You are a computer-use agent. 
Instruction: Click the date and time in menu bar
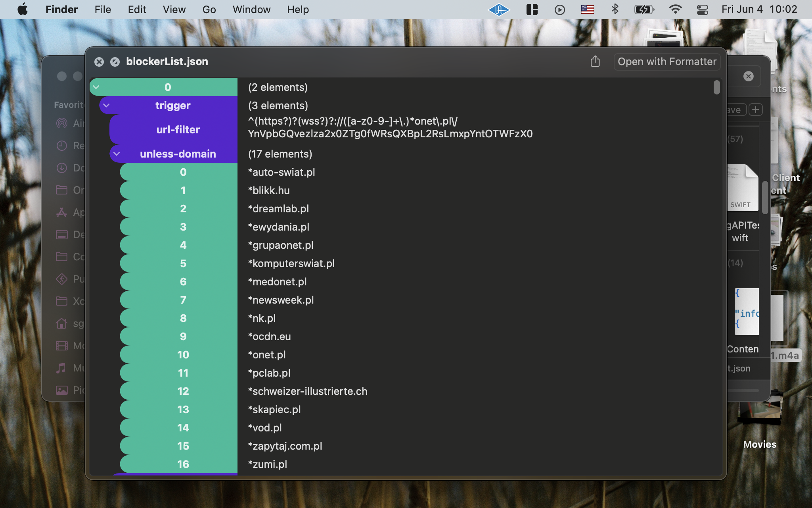point(759,10)
